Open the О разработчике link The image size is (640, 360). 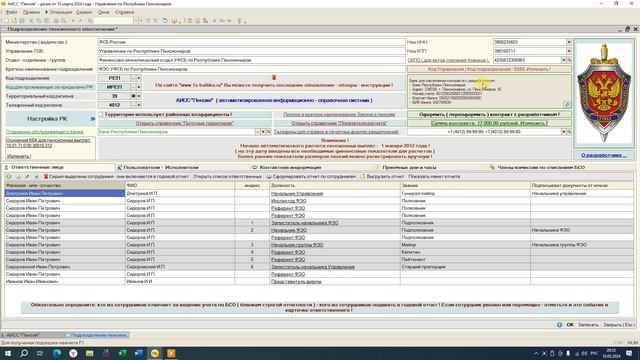coord(604,155)
